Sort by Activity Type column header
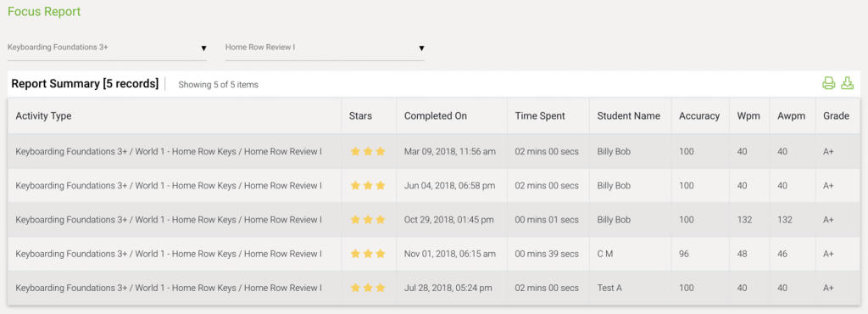Image resolution: width=868 pixels, height=314 pixels. point(43,115)
